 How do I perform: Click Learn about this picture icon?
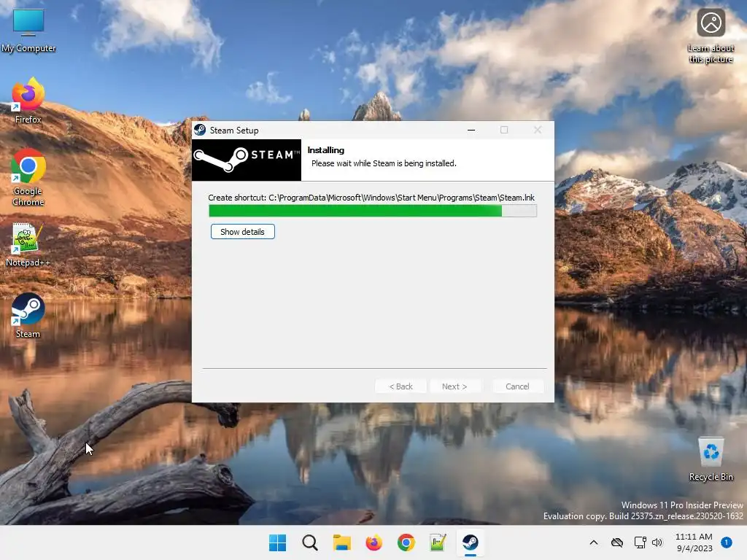coord(711,36)
